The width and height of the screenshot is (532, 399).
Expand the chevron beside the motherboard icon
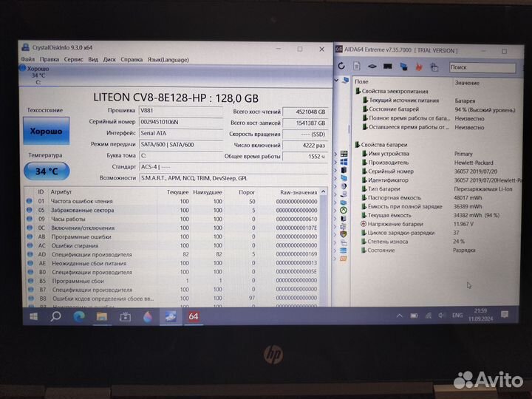point(335,154)
